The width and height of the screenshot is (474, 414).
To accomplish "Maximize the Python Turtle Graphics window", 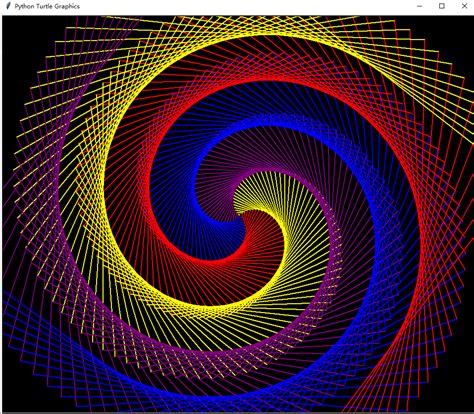I will (442, 6).
